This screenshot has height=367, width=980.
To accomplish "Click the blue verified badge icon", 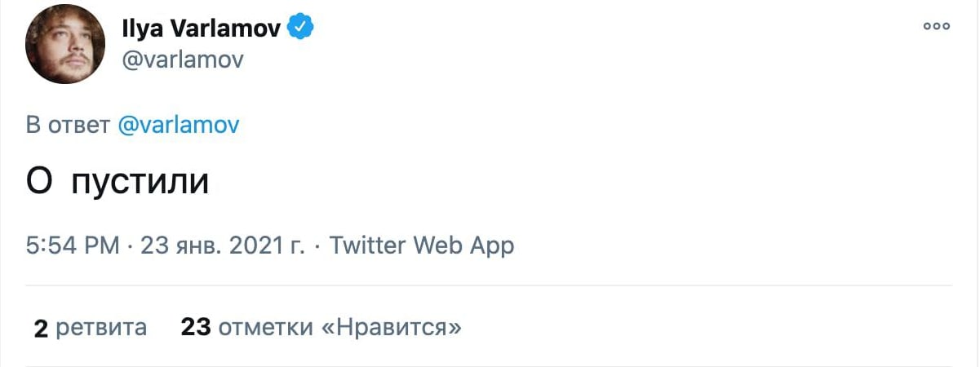I will (303, 29).
